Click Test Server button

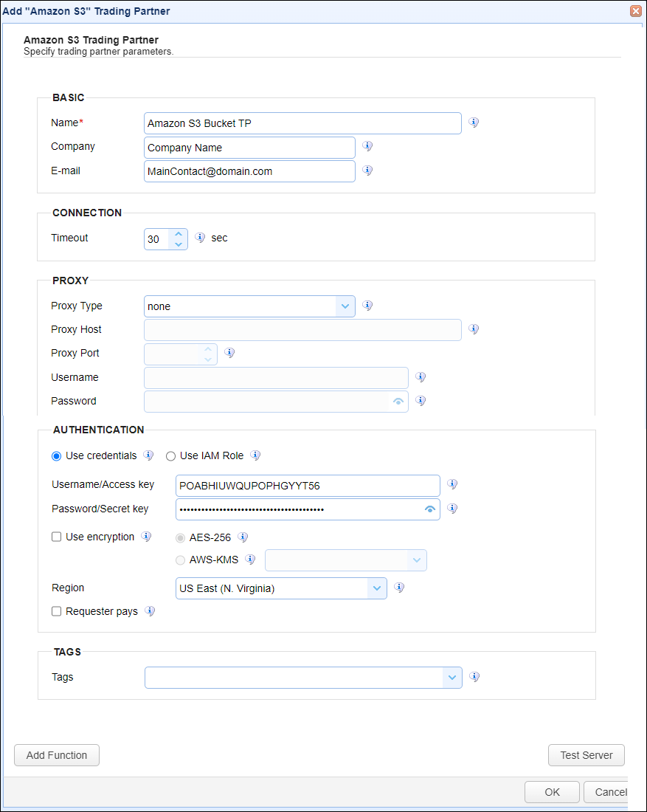[x=587, y=755]
